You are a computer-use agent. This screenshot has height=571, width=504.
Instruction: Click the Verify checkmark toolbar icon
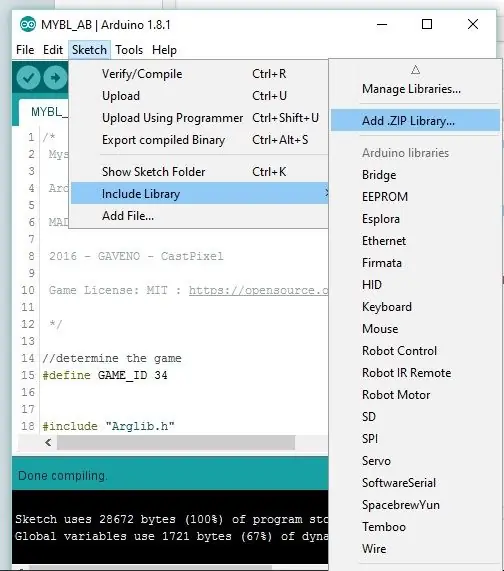click(x=28, y=78)
